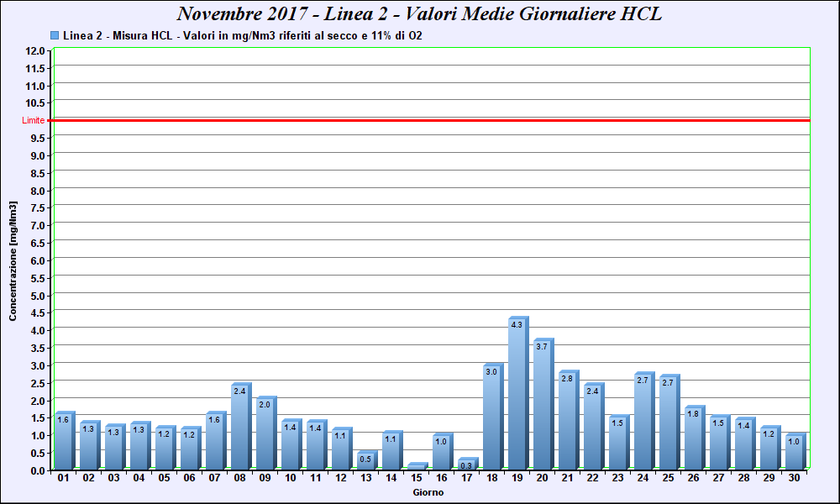Click y-axis tick label '5.0'
840x504 pixels.
tap(37, 297)
